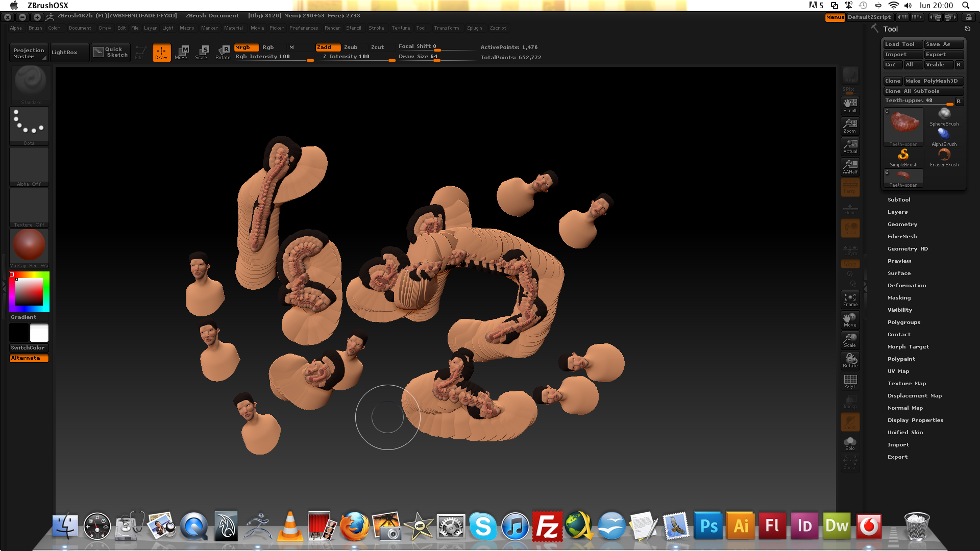980x551 pixels.
Task: Toggle the Mrgb channel button
Action: click(x=246, y=47)
